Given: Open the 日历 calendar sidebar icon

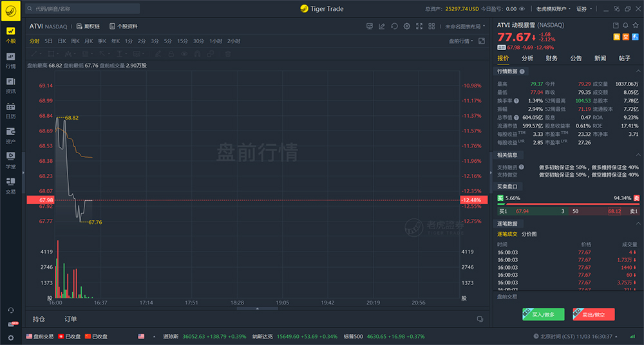Looking at the screenshot, I should coord(11,110).
